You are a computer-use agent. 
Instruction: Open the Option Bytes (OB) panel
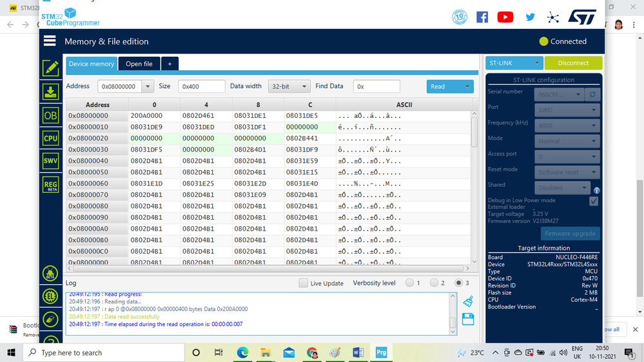50,115
